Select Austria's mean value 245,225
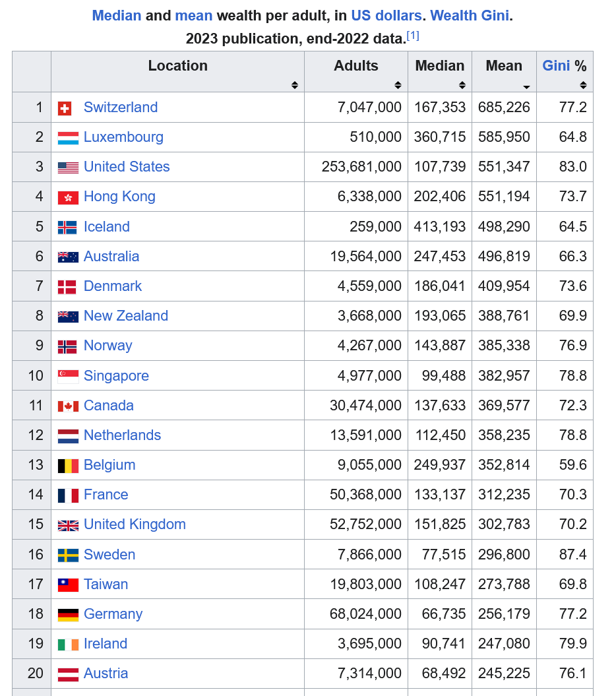 [x=504, y=674]
